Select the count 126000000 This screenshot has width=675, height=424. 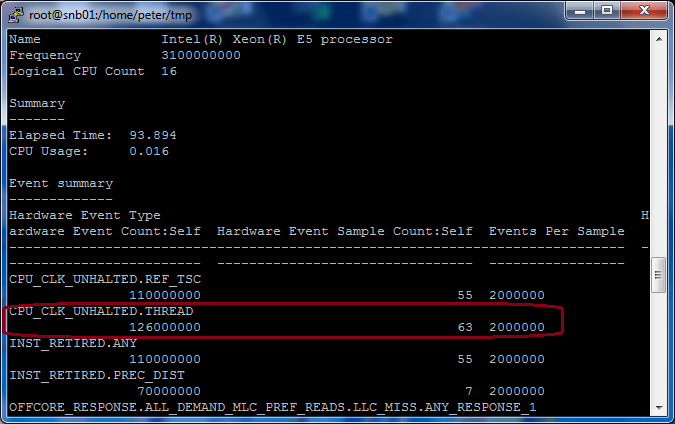[x=165, y=328]
